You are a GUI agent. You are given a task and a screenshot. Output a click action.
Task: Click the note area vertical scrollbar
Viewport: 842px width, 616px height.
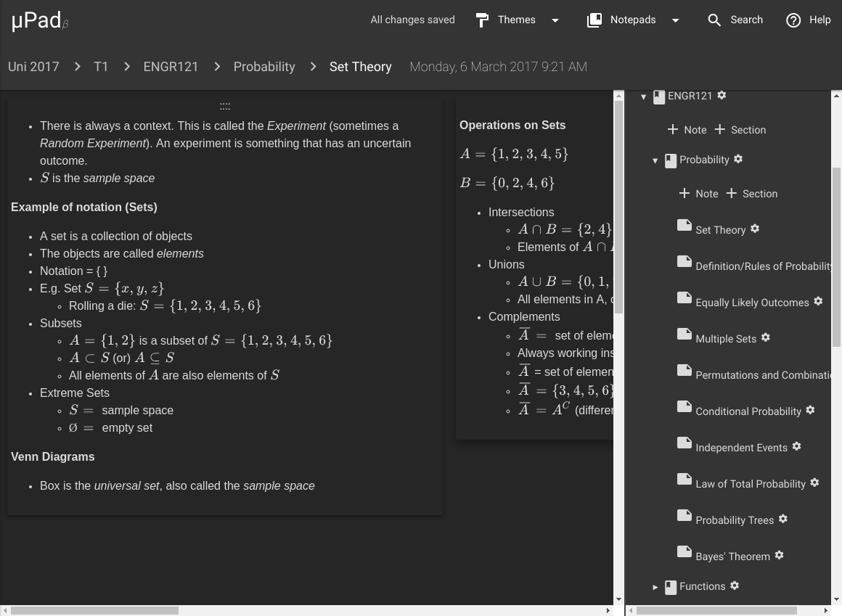618,207
